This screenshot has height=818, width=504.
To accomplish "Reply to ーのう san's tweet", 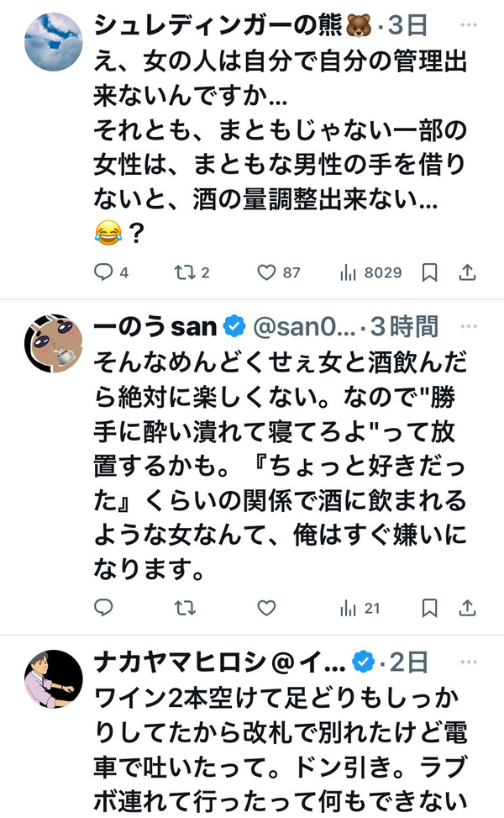I will 103,607.
